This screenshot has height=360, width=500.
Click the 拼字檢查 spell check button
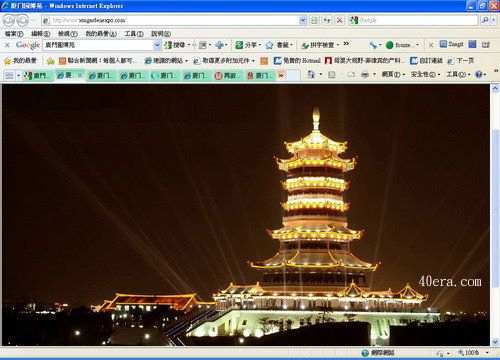(319, 45)
